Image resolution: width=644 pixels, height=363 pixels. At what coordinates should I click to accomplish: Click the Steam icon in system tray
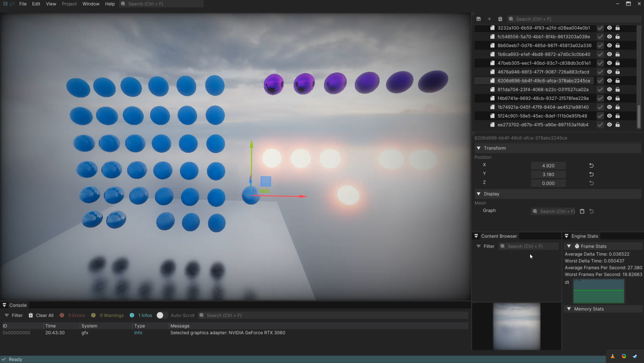[x=635, y=356]
